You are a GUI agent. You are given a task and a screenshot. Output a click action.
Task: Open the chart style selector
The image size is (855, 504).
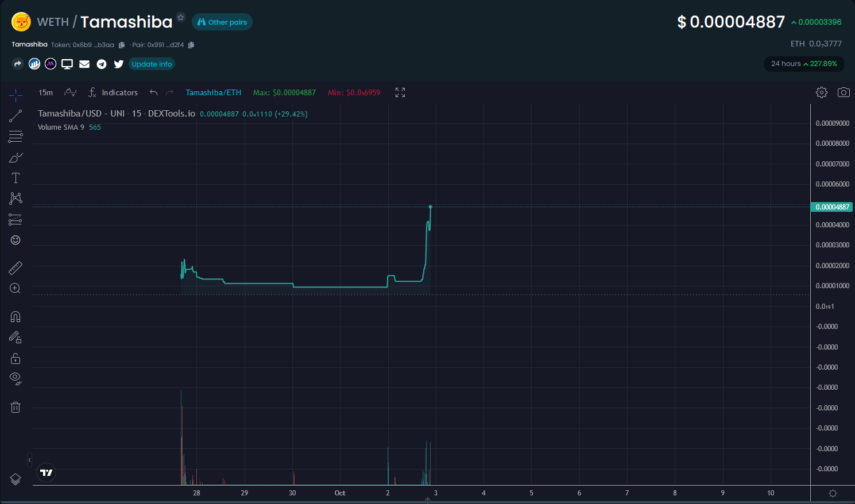pos(70,92)
